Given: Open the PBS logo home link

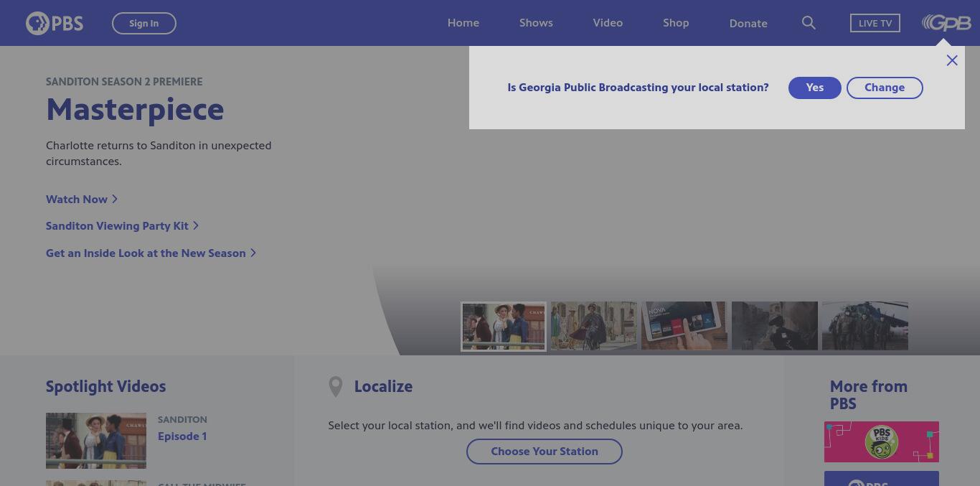Looking at the screenshot, I should tap(55, 23).
